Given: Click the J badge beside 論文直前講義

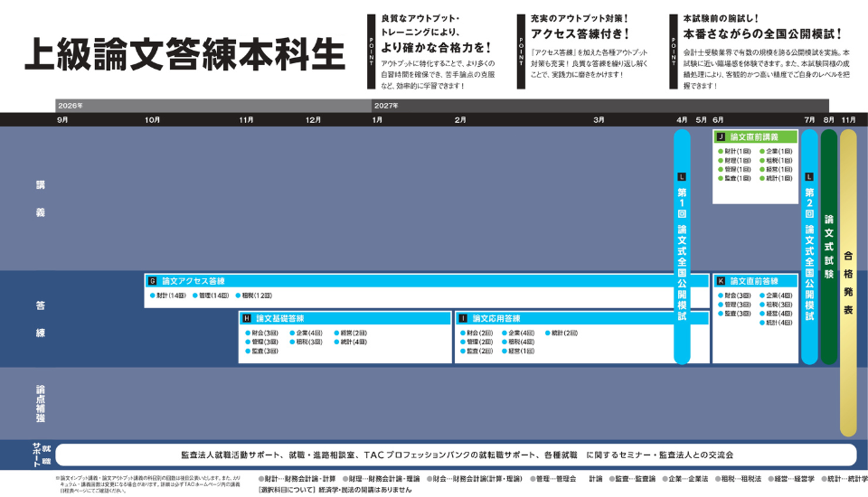Looking at the screenshot, I should (721, 136).
